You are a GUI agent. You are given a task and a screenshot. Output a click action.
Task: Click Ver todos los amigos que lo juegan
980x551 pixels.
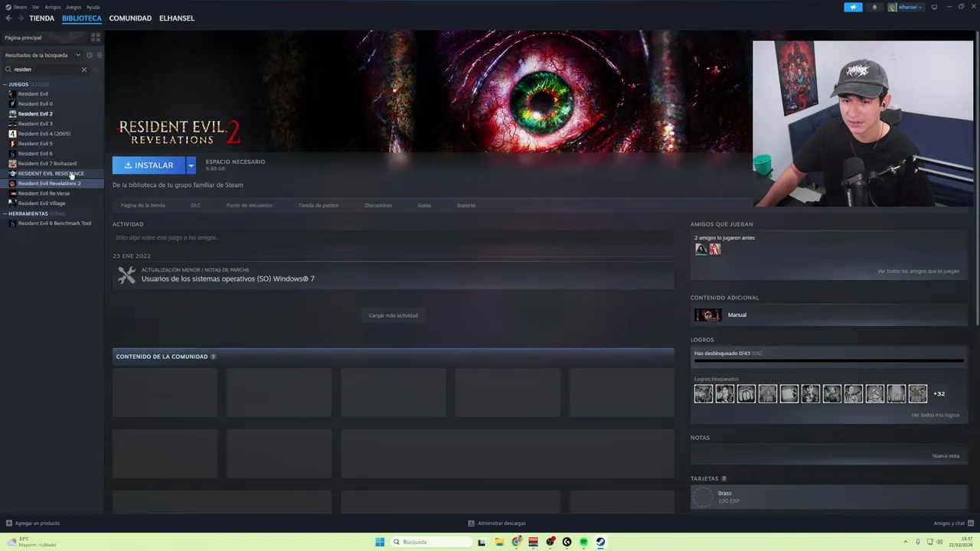(x=918, y=271)
